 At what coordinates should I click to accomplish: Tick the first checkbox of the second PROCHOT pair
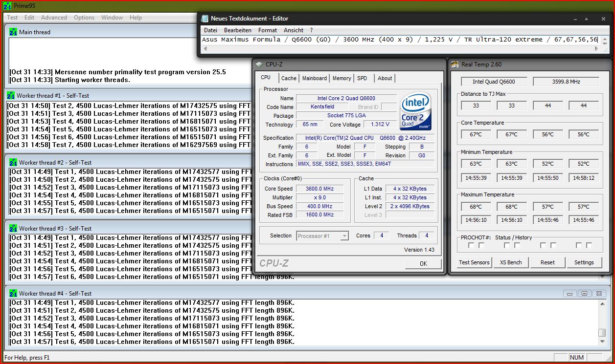[x=507, y=245]
